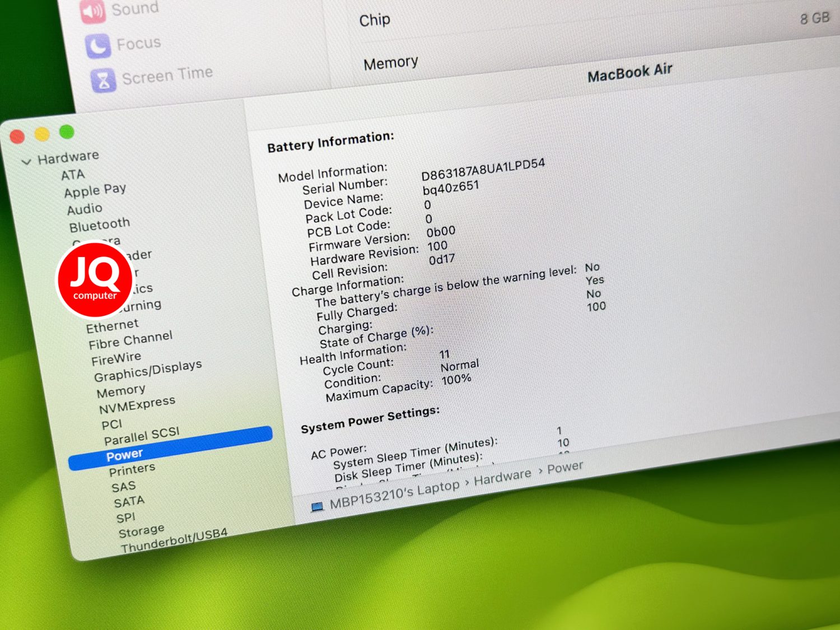840x630 pixels.
Task: Select Ethernet in the sidebar
Action: 112,325
